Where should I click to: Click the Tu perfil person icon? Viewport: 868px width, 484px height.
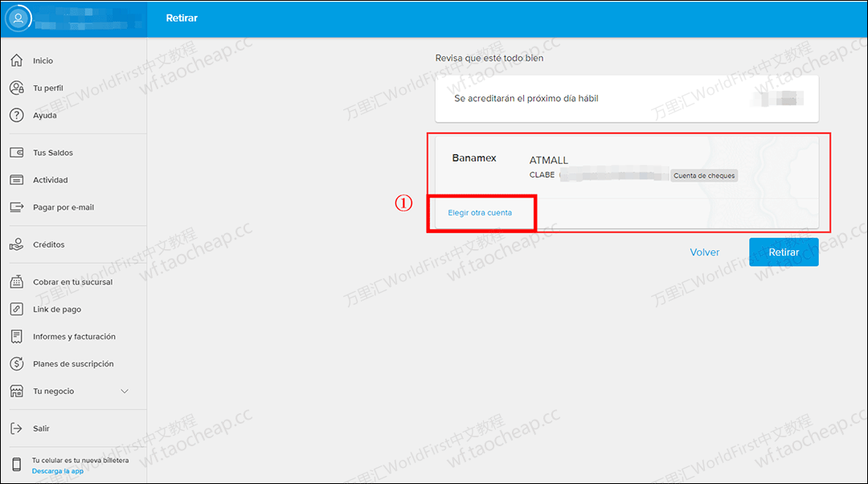[x=17, y=88]
